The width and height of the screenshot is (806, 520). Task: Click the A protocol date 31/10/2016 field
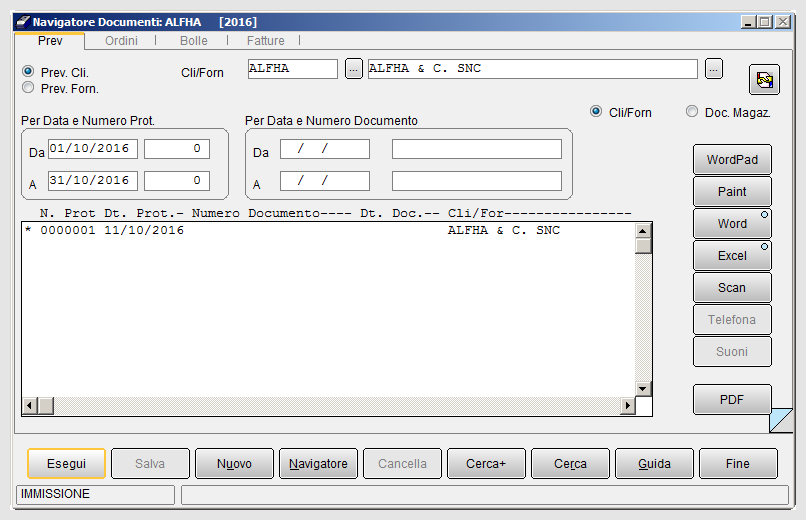point(93,181)
